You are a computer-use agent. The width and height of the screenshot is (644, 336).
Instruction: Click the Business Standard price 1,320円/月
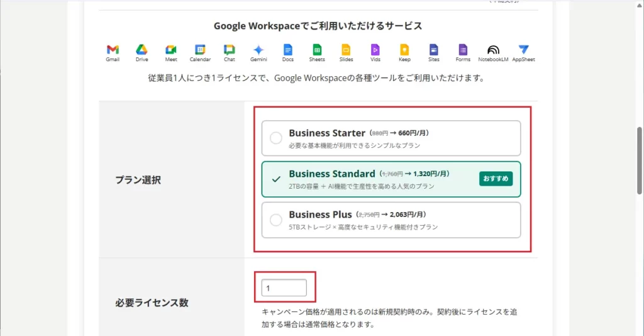coord(429,174)
